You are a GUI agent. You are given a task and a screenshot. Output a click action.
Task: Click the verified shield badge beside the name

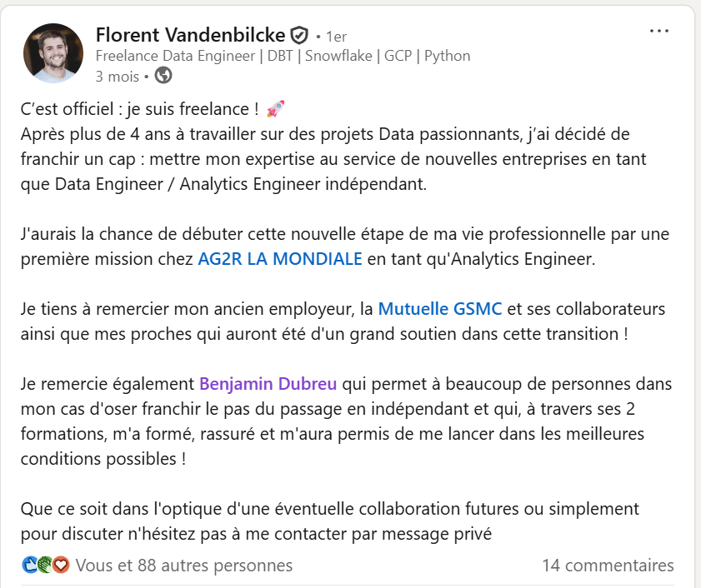click(299, 36)
